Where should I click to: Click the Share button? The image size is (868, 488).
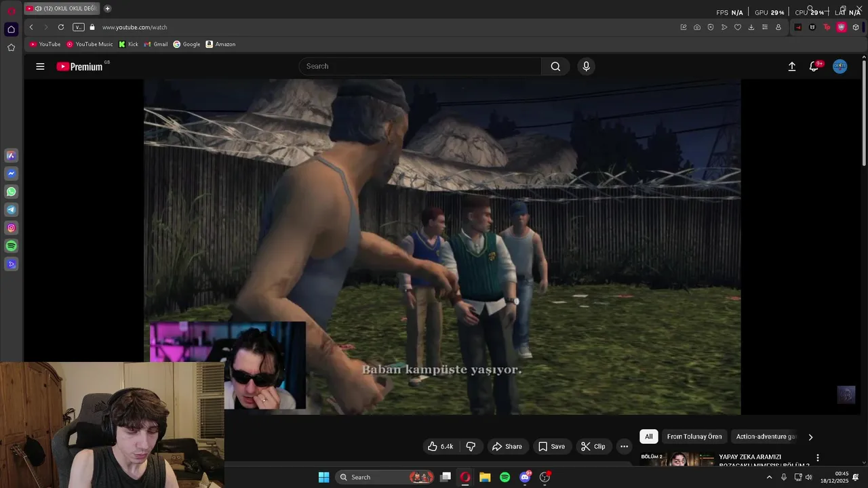click(x=507, y=447)
